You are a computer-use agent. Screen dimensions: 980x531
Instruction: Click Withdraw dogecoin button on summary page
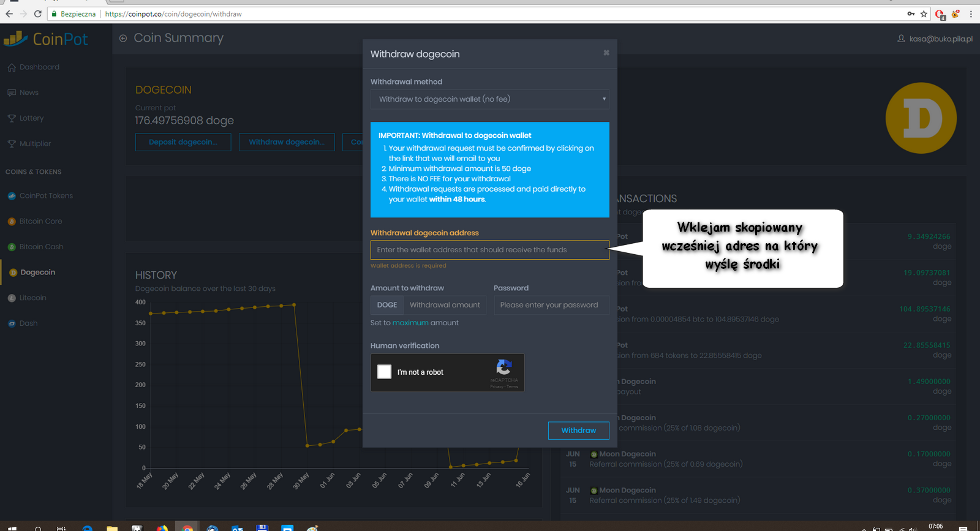(287, 142)
